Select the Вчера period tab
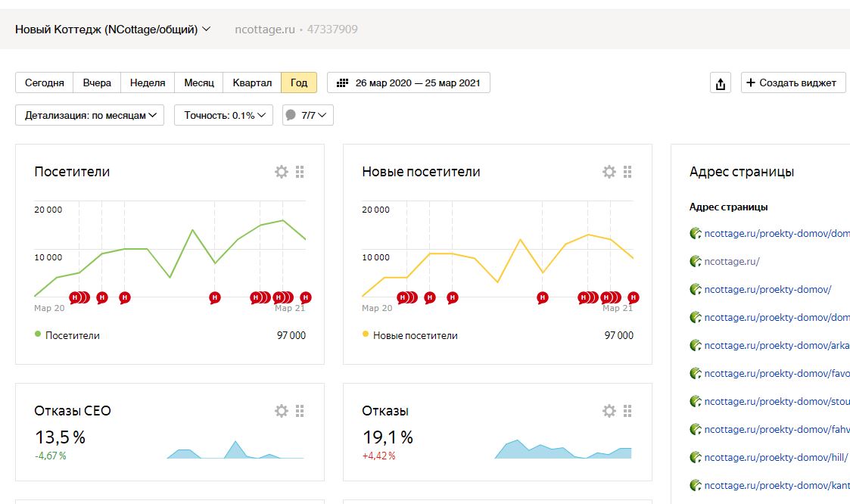Viewport: 850px width, 504px height. tap(97, 83)
